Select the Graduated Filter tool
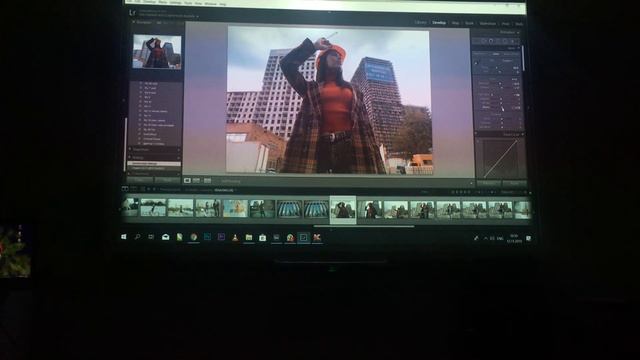Viewport: 640px width, 360px height. (505, 41)
